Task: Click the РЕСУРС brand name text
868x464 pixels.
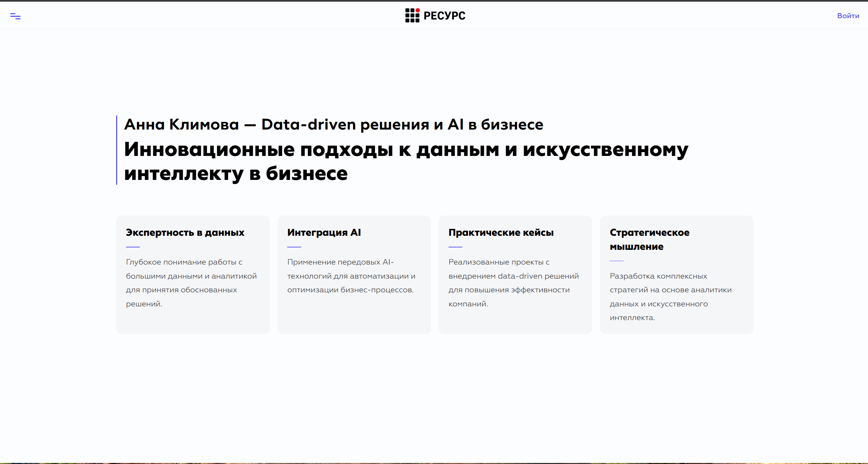Action: tap(444, 16)
